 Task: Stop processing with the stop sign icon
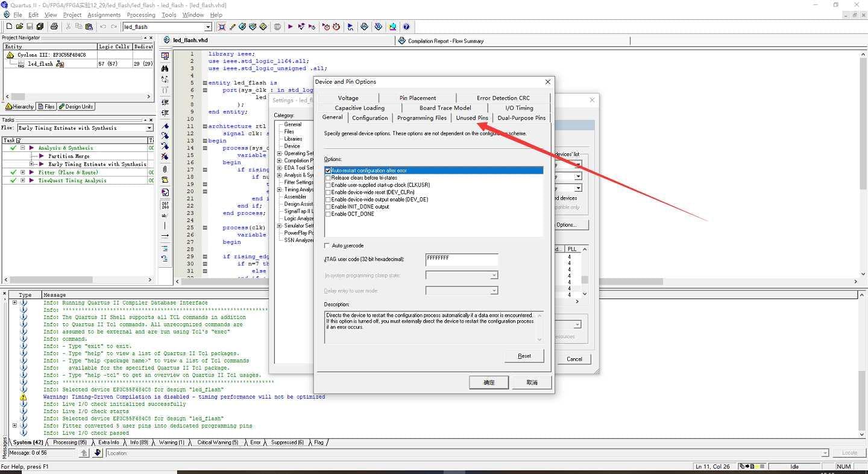coord(277,27)
